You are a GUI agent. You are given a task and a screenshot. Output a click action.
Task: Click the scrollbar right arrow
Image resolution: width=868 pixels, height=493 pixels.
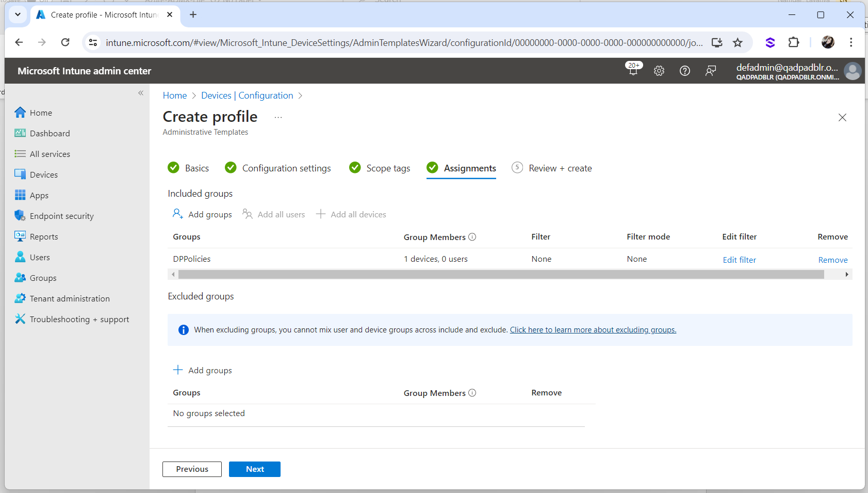847,274
